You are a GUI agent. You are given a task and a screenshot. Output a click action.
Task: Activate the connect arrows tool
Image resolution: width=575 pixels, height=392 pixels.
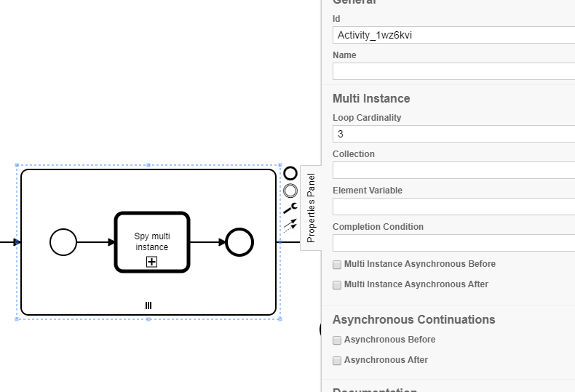[290, 225]
